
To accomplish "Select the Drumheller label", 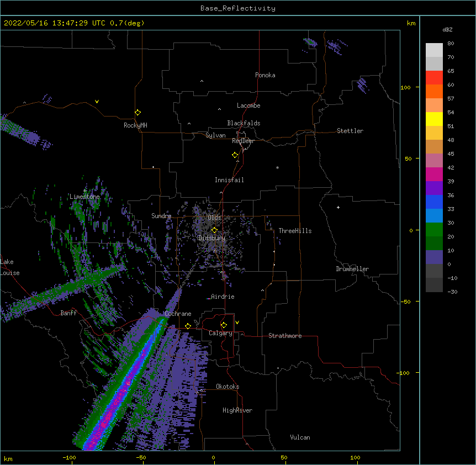I will coord(352,269).
